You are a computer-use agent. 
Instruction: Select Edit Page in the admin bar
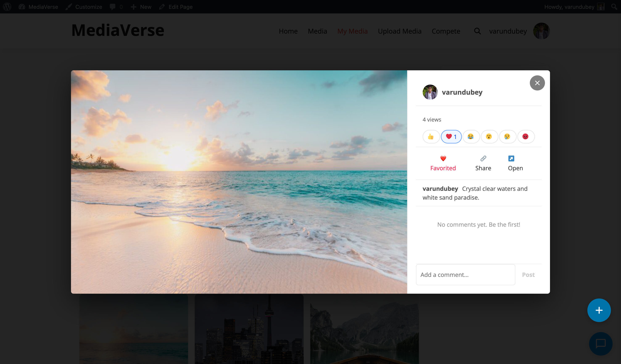175,7
